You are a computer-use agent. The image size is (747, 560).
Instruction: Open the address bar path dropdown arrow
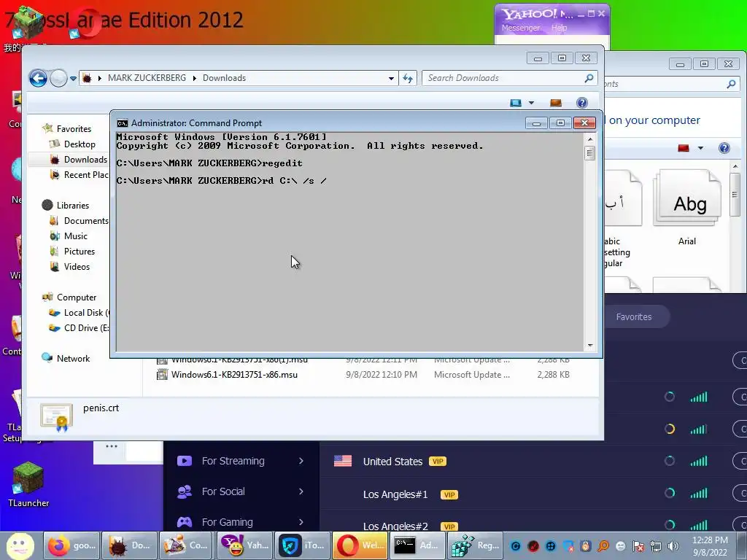pos(391,78)
